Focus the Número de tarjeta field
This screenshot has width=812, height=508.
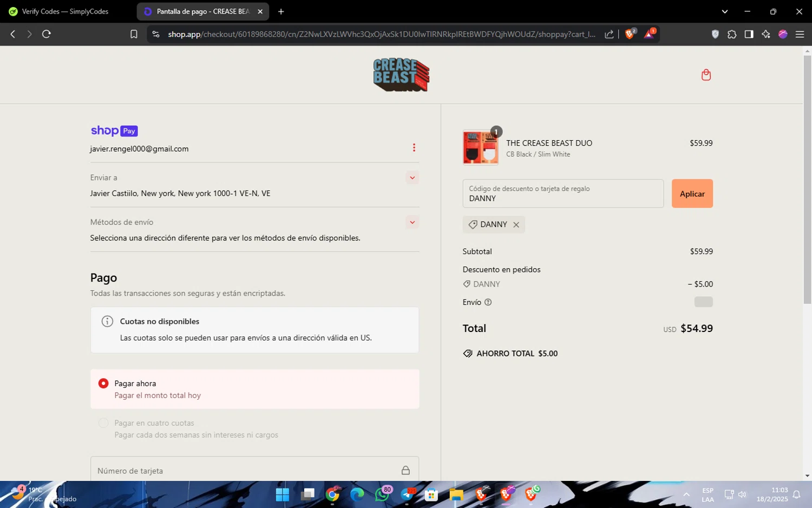(x=254, y=470)
